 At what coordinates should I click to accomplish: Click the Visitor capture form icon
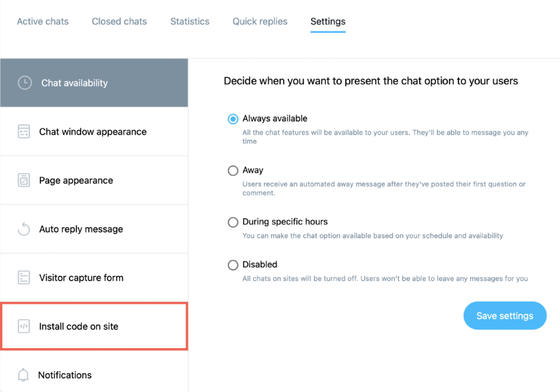(x=24, y=277)
